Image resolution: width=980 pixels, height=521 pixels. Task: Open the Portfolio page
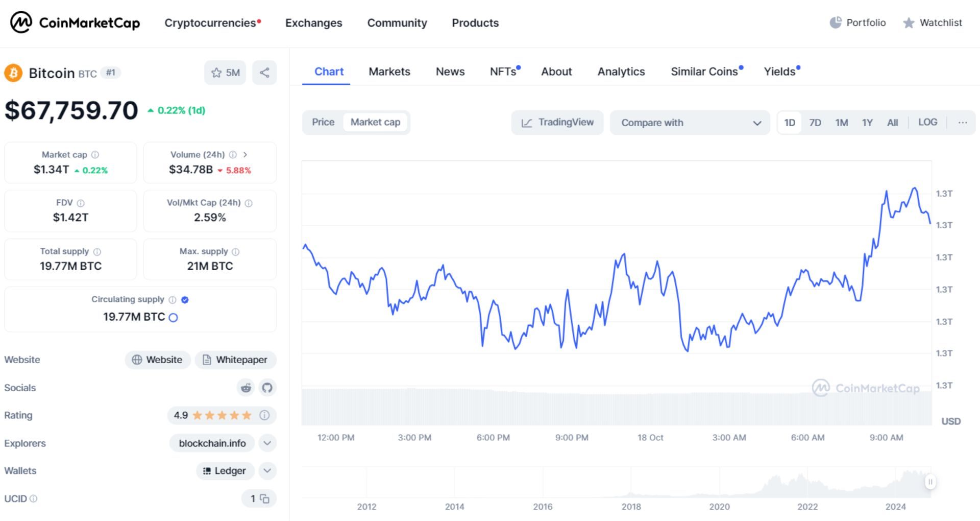coord(857,23)
